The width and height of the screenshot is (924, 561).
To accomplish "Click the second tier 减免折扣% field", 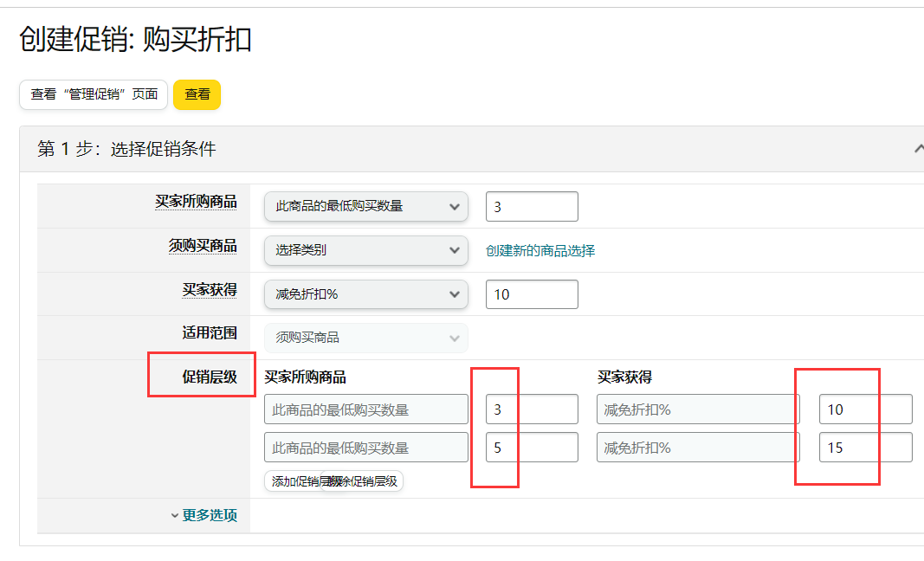I will pos(697,448).
